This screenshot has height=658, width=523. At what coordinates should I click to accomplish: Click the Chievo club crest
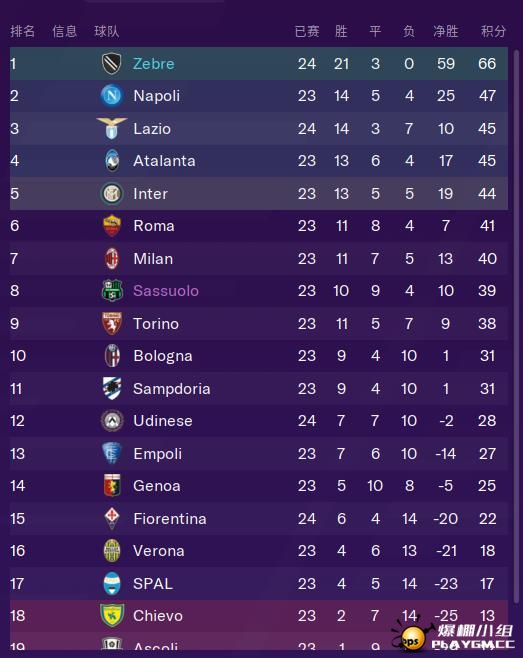[112, 615]
